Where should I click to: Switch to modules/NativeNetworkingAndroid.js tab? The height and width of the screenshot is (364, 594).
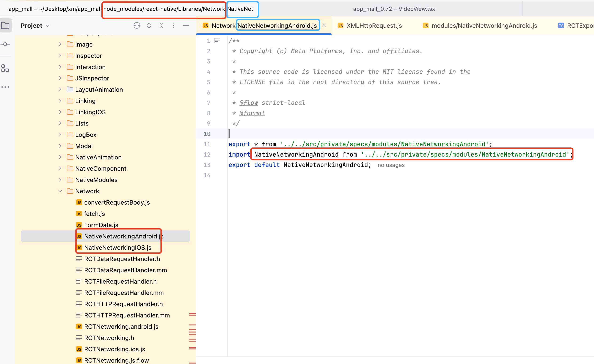pyautogui.click(x=484, y=26)
